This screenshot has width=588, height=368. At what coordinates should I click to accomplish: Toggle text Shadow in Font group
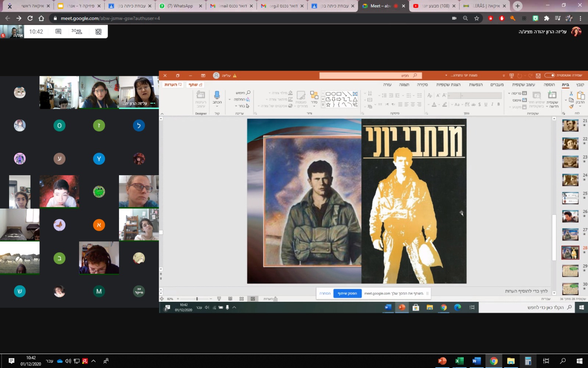point(480,105)
